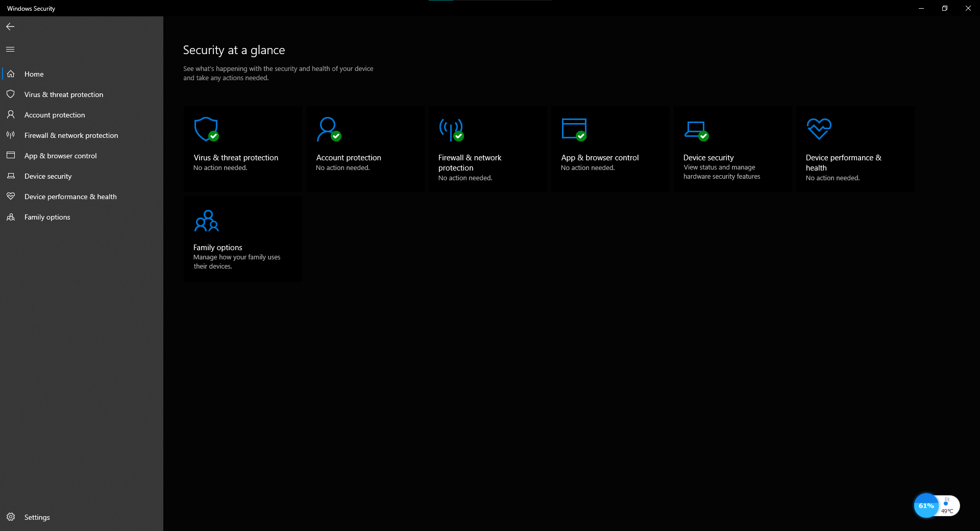Open Virus & threat protection from sidebar
980x531 pixels.
(82, 94)
